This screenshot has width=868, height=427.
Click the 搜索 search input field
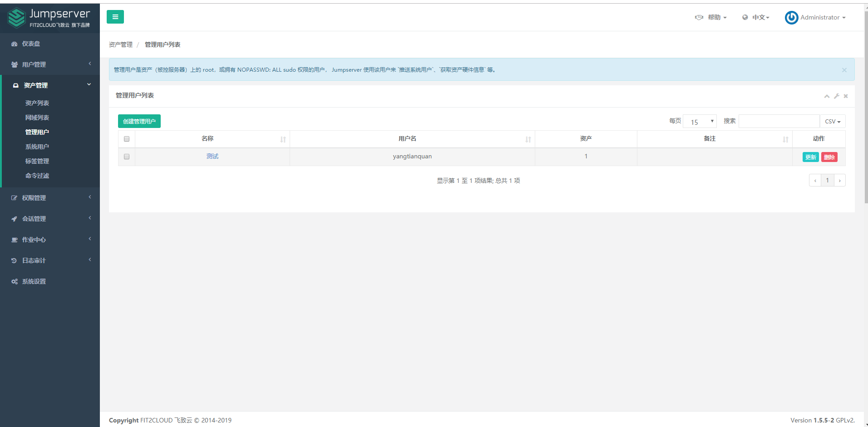coord(779,121)
